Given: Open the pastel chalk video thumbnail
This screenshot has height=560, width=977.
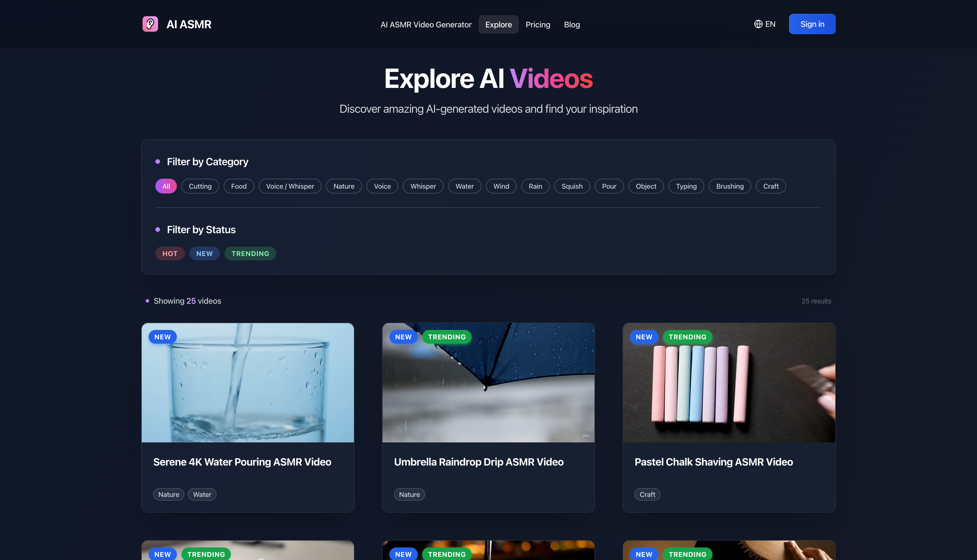Looking at the screenshot, I should click(729, 383).
